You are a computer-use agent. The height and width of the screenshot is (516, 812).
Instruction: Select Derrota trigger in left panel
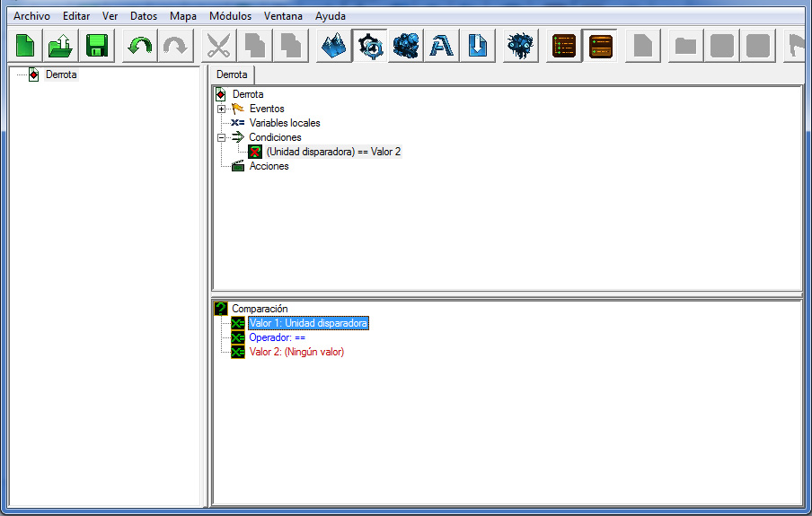tap(61, 74)
